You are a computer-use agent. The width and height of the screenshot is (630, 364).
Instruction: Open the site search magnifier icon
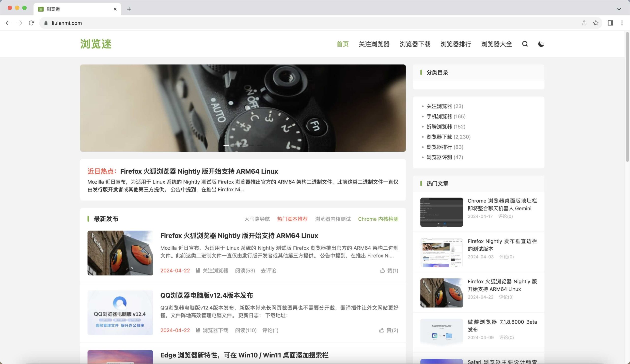pos(525,44)
